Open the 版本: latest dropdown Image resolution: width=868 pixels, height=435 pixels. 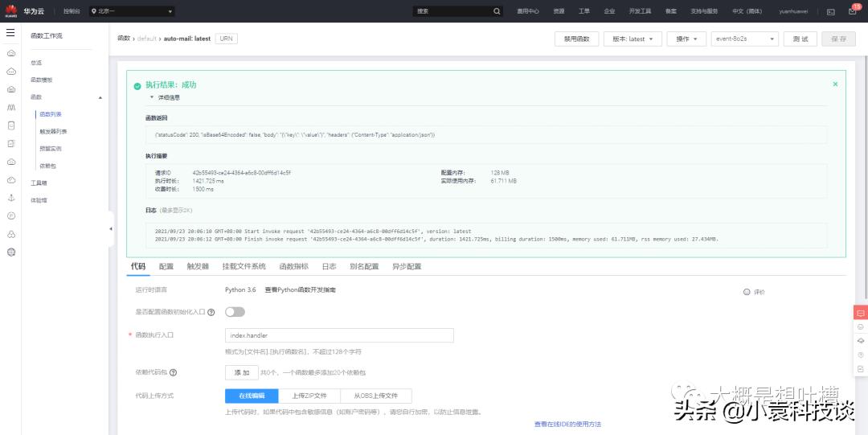(x=633, y=39)
